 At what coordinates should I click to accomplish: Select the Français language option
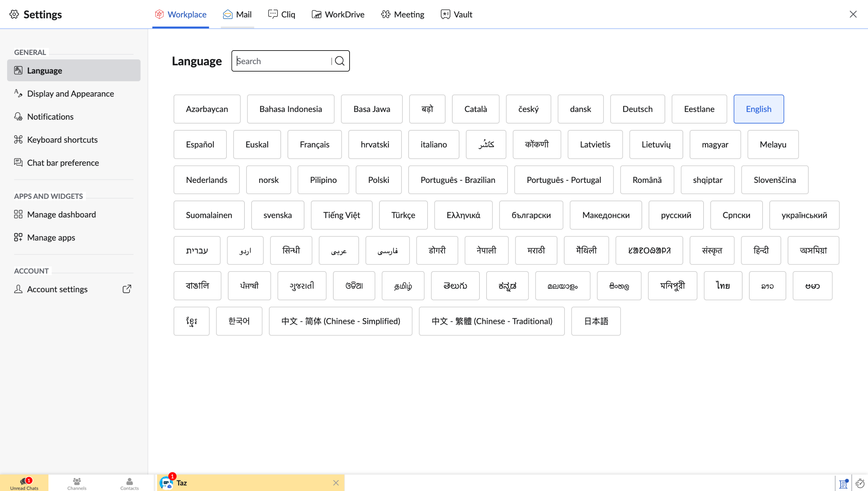(x=314, y=144)
